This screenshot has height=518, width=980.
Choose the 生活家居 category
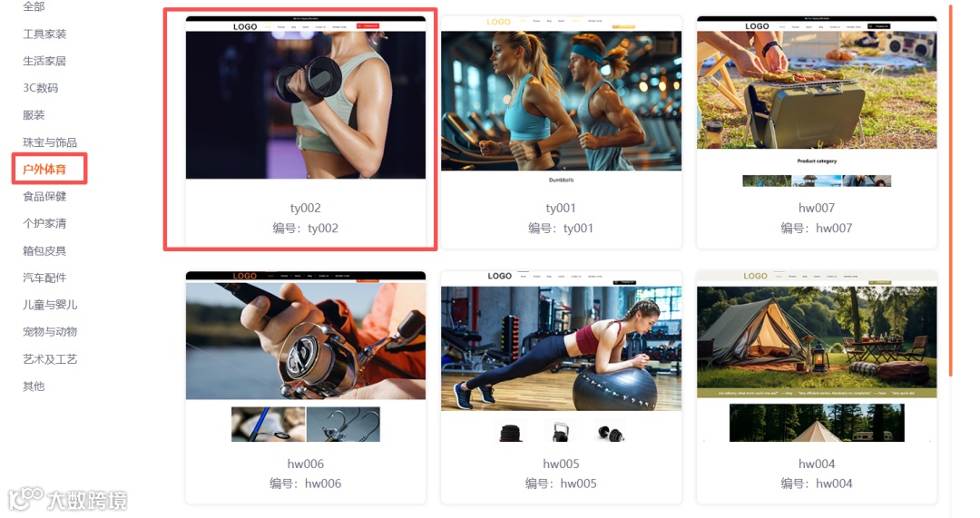tap(44, 62)
